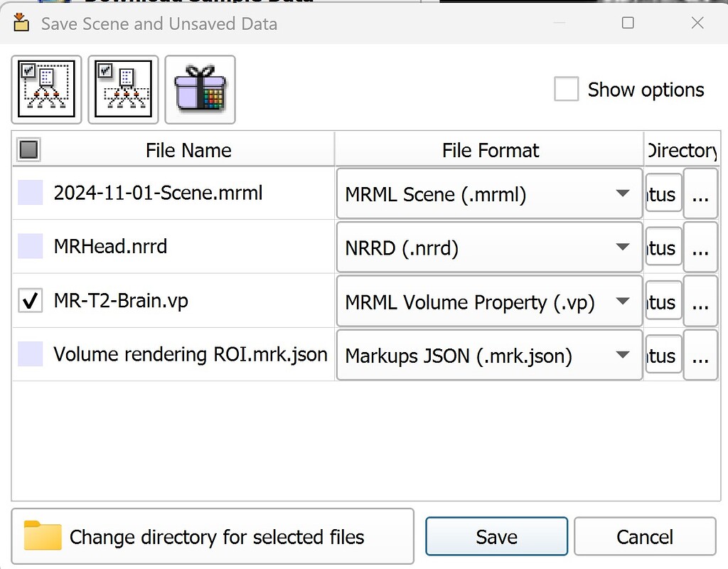728x569 pixels.
Task: Select the gift icon to save as bundle
Action: [x=200, y=89]
